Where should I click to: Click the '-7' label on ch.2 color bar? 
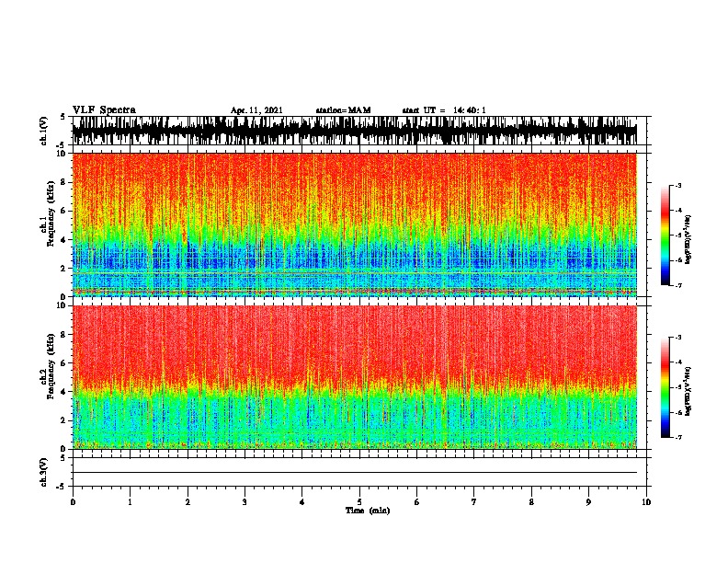[677, 437]
